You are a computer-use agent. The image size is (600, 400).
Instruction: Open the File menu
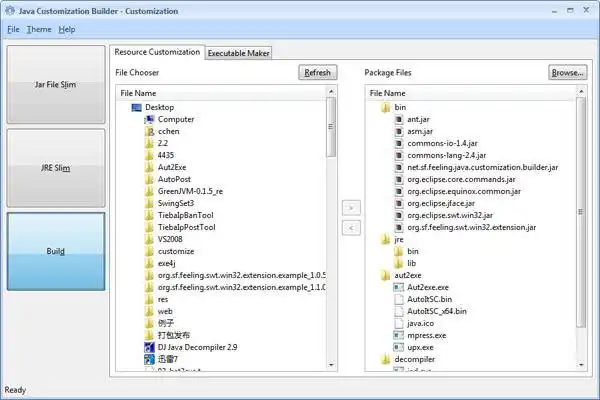13,29
